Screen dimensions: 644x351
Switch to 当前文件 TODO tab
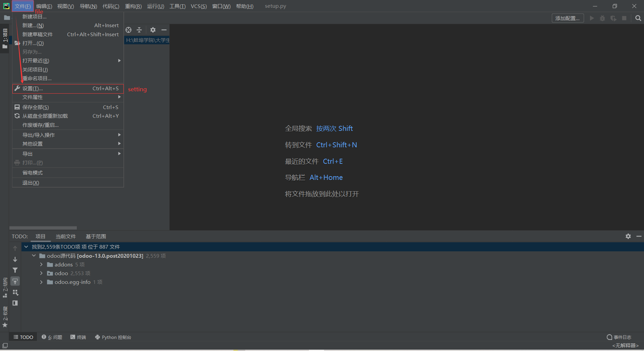[x=66, y=236]
